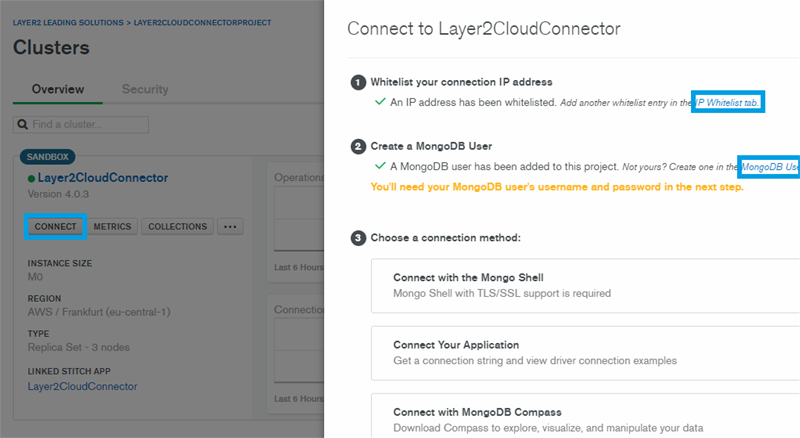Open COLLECTIONS for the cluster
This screenshot has height=438, width=800.
pos(178,227)
